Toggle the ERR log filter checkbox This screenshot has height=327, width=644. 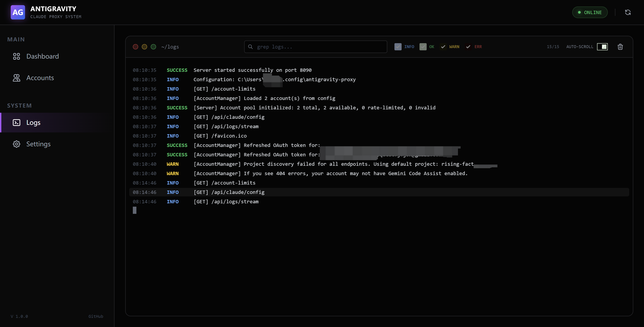tap(468, 47)
